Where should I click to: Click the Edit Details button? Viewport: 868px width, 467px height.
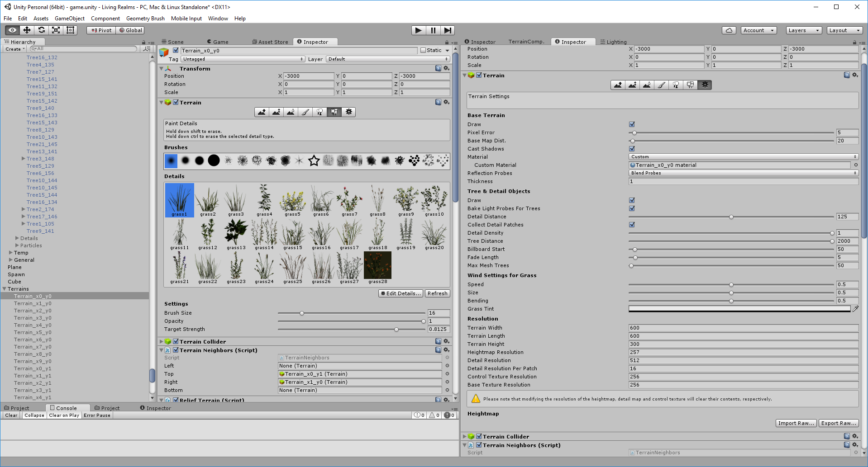(401, 293)
